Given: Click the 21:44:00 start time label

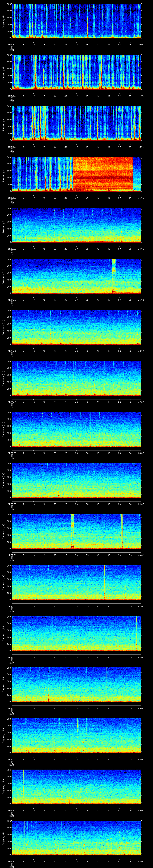Looking at the screenshot, I should point(12,810).
